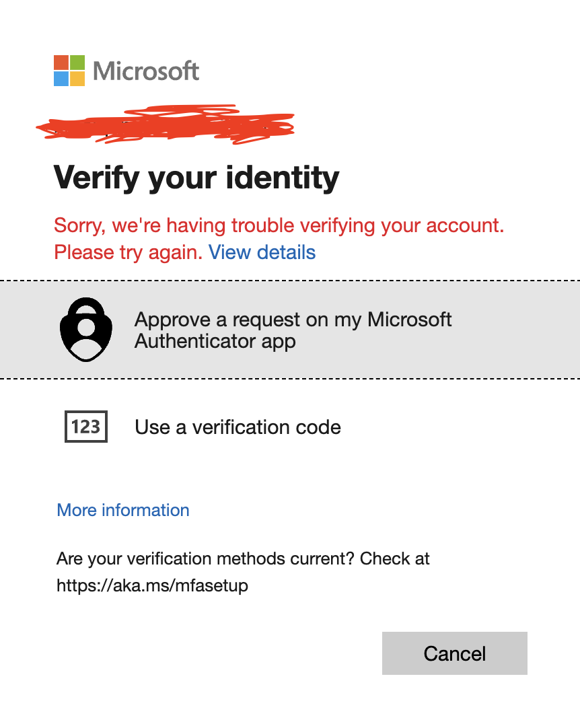580x728 pixels.
Task: Click the error message about verifying your account
Action: tap(279, 225)
